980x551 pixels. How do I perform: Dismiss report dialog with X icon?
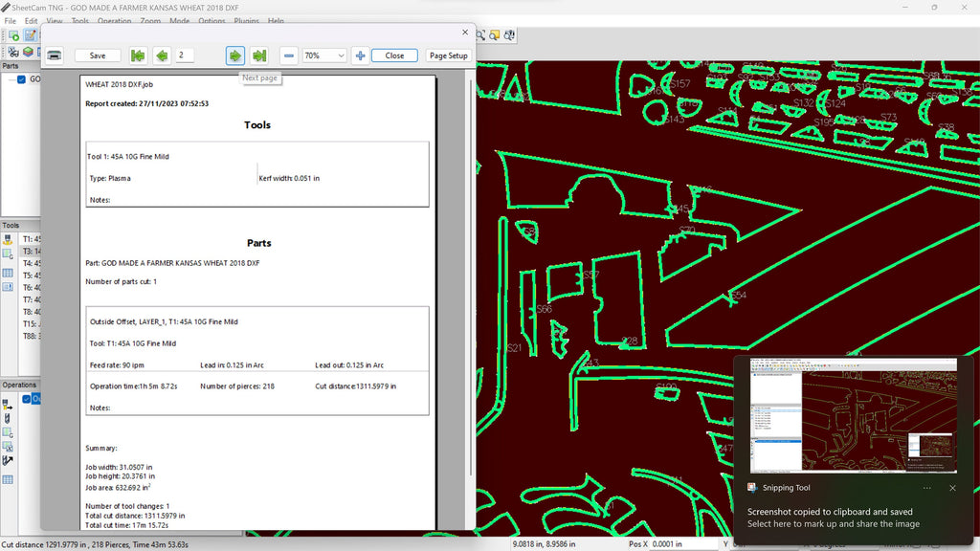465,32
